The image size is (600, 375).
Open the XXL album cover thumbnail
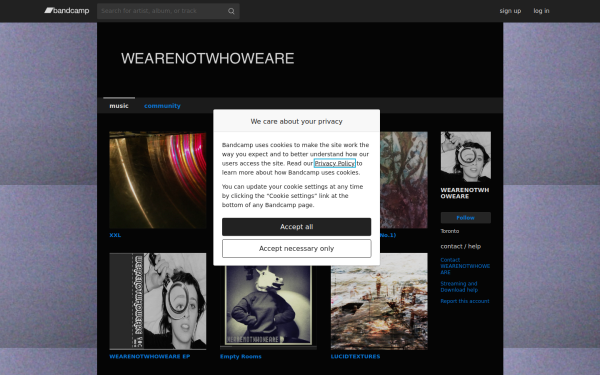click(158, 180)
